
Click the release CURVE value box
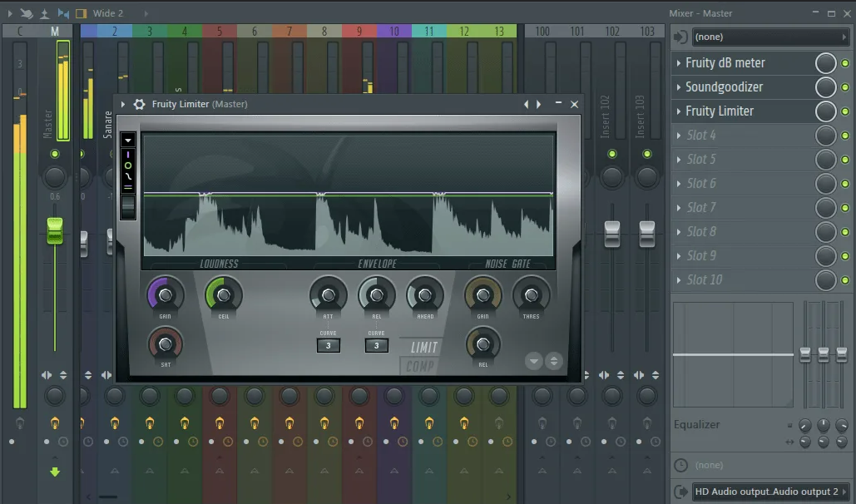[x=376, y=346]
